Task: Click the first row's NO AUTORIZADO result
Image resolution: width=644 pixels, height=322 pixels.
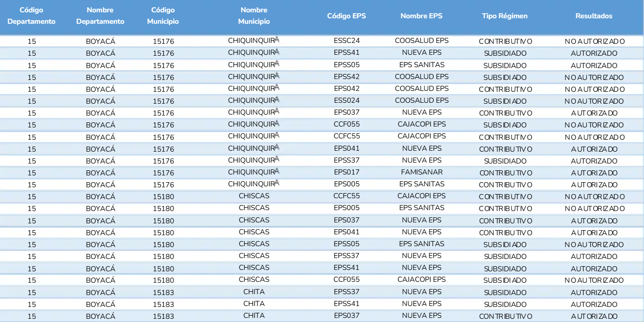Action: (x=594, y=42)
